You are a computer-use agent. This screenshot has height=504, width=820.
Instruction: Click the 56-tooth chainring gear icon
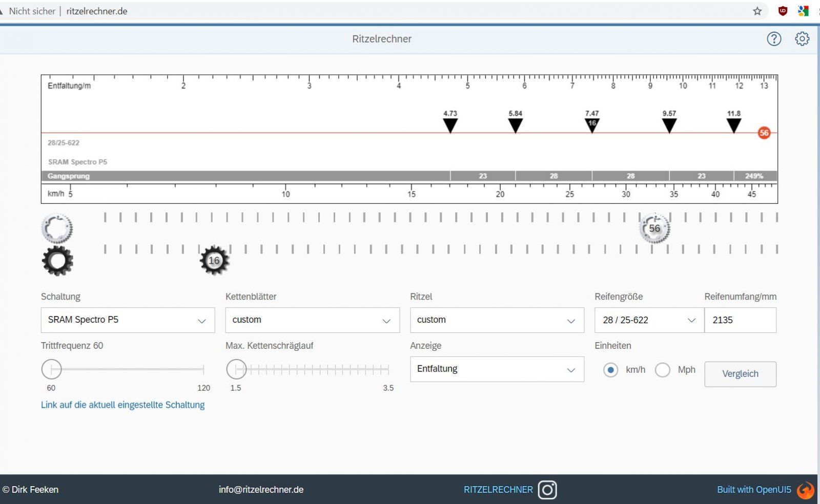(x=654, y=228)
